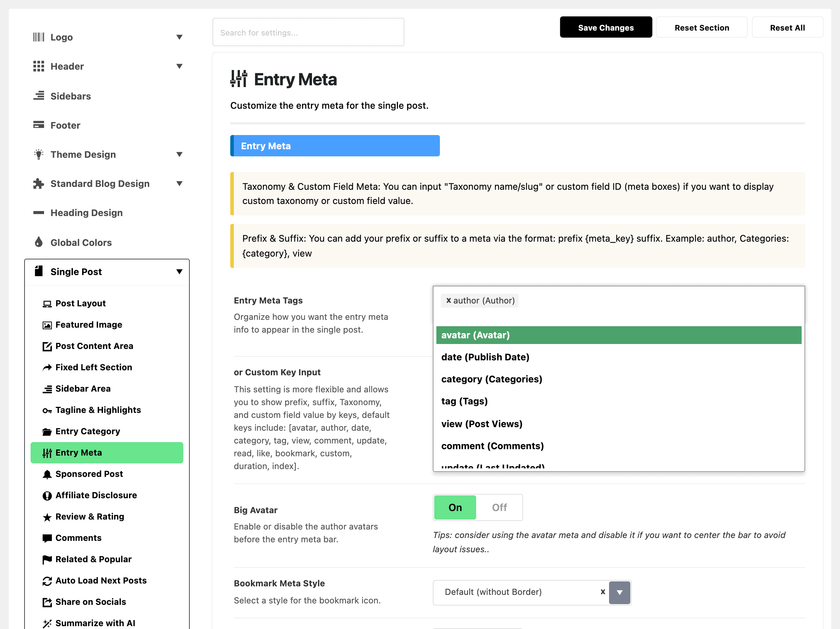
Task: Click the Reset Section button
Action: click(701, 27)
